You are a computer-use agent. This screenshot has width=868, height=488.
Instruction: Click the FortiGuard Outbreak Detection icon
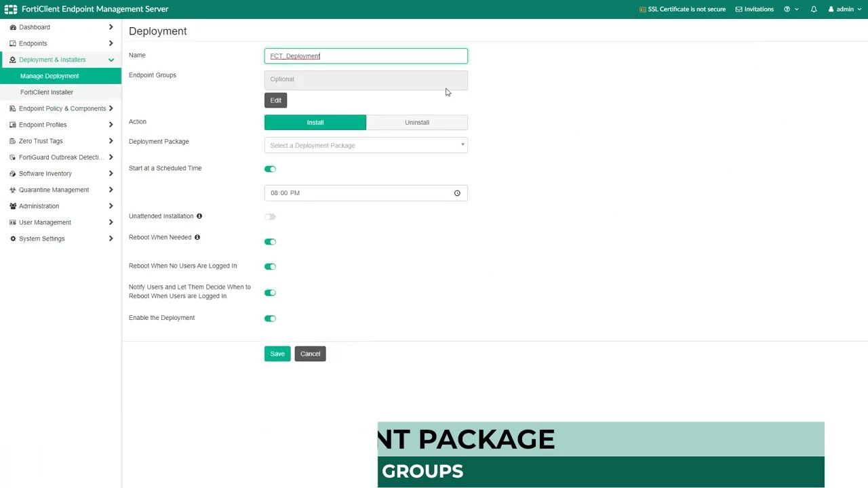point(13,157)
